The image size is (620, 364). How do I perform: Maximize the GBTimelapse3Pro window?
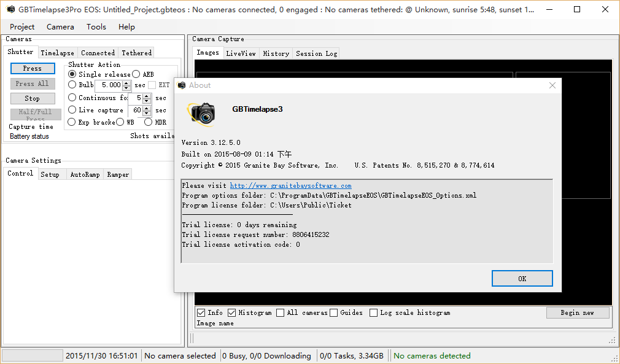point(577,9)
